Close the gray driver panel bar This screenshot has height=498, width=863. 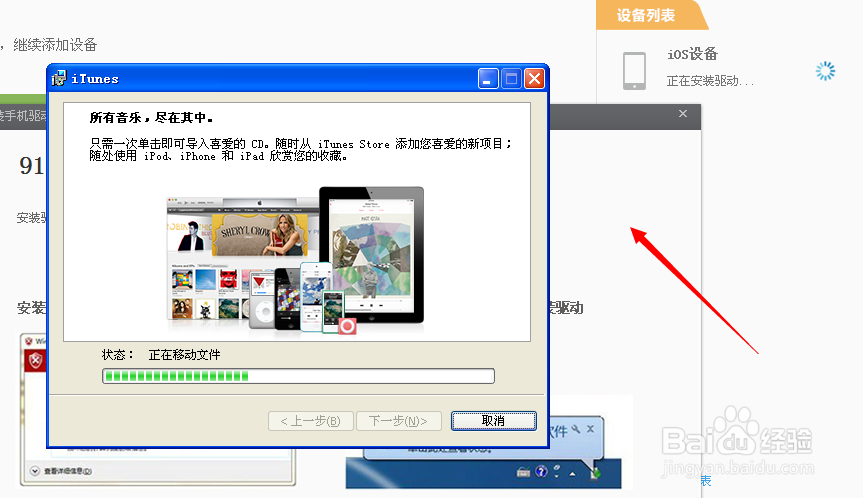pos(683,113)
